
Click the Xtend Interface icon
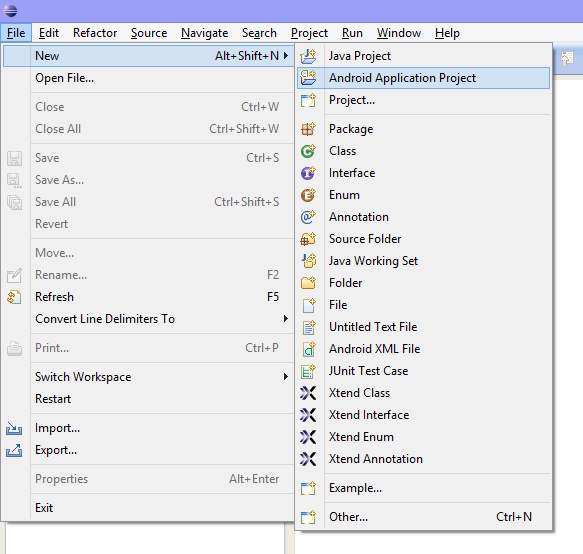tap(308, 415)
